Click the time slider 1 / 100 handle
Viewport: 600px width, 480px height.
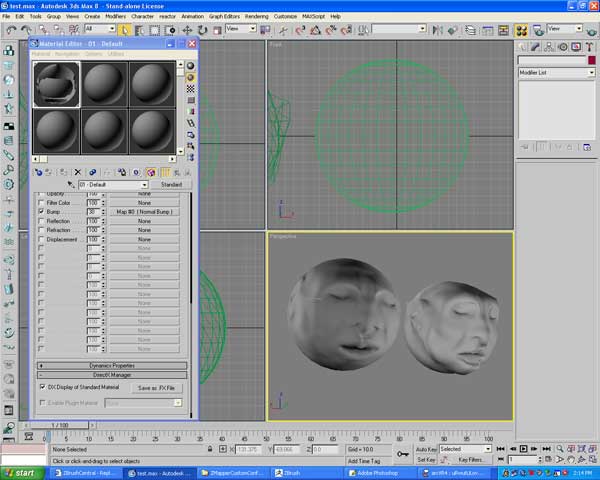[x=60, y=425]
